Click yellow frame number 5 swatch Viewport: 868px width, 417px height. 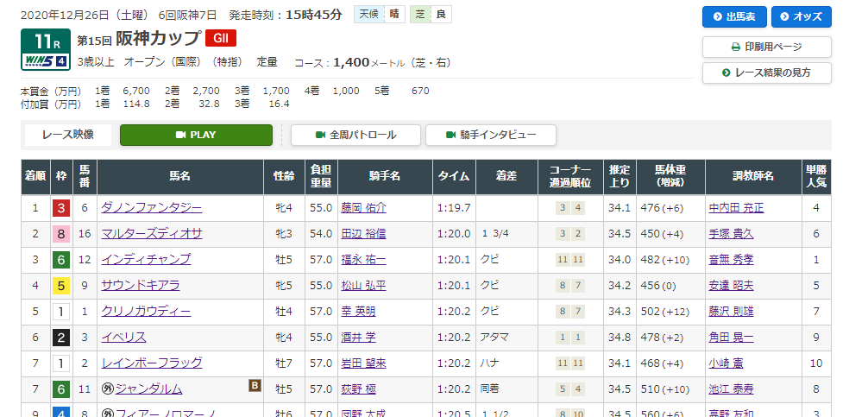[61, 286]
